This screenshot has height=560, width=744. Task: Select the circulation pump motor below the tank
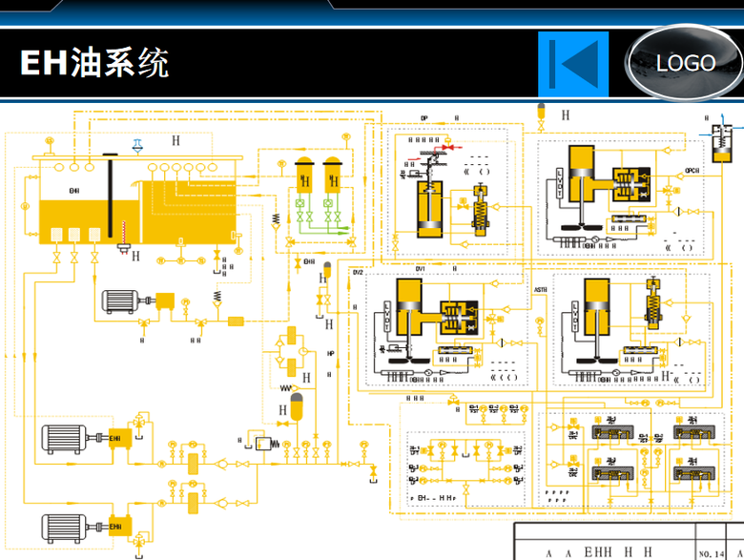coord(122,301)
